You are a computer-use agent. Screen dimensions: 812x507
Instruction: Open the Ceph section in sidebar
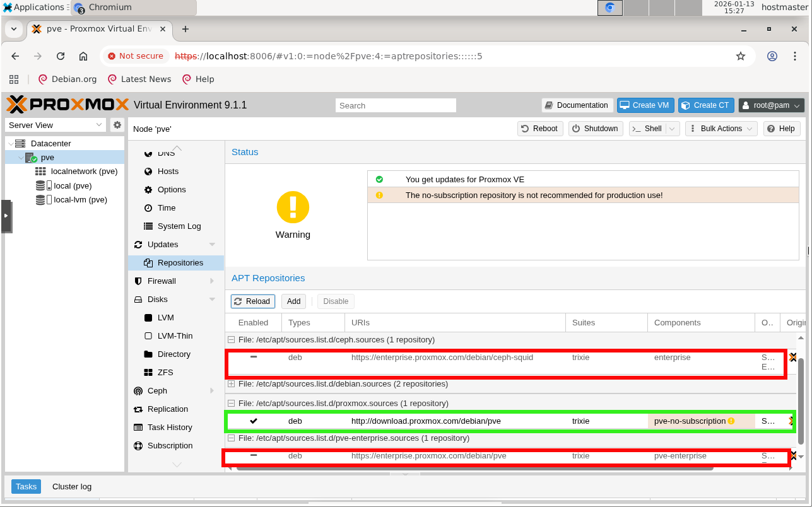click(157, 391)
